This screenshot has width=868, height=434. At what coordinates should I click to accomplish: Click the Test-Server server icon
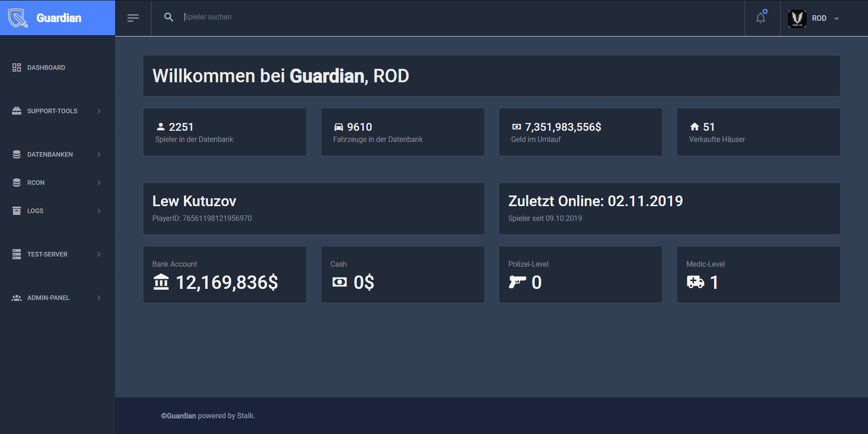pyautogui.click(x=17, y=254)
